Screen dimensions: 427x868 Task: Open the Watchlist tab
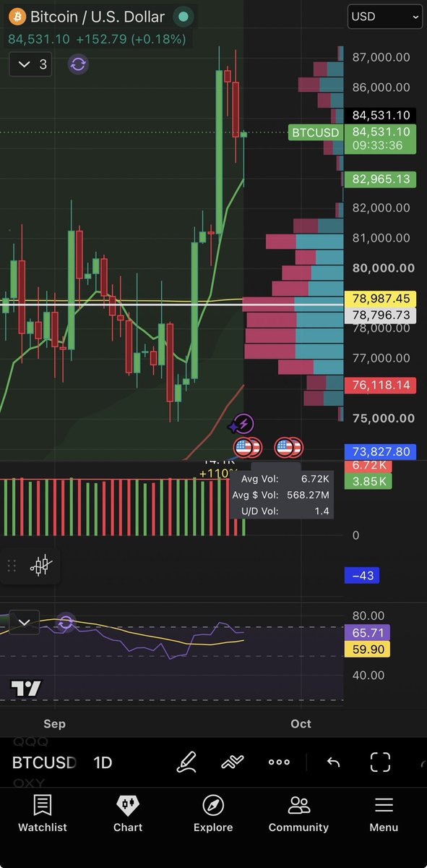tap(43, 814)
